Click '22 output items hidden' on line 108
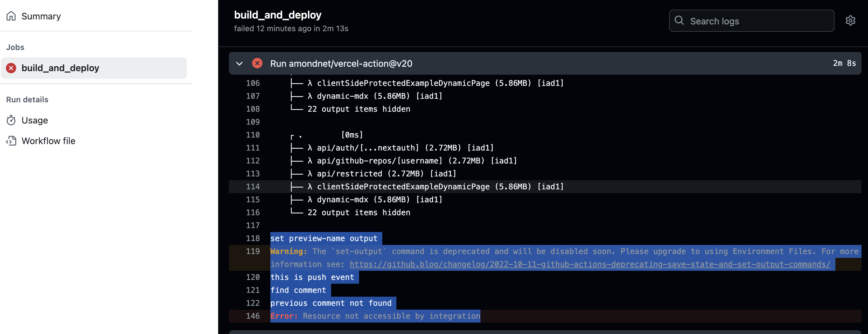Viewport: 868px width, 334px height. (x=359, y=109)
